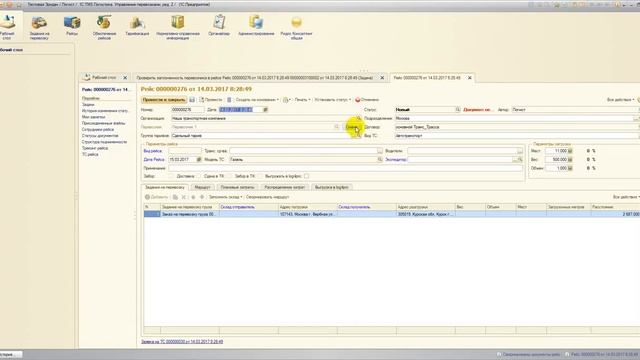Viewport: 640px width, 360px height.
Task: Open calculator for Мест value
Action: [570, 151]
